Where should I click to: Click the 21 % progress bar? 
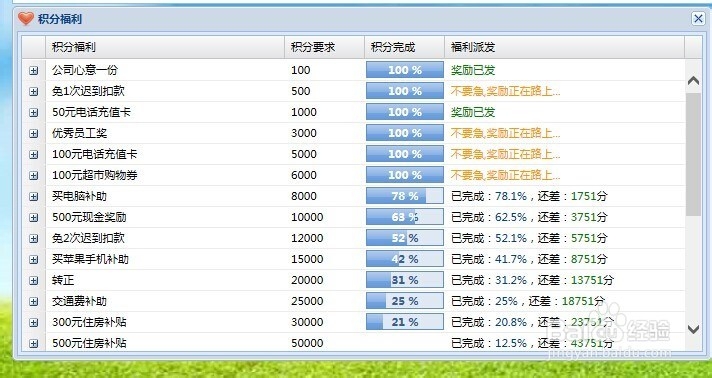click(x=405, y=322)
